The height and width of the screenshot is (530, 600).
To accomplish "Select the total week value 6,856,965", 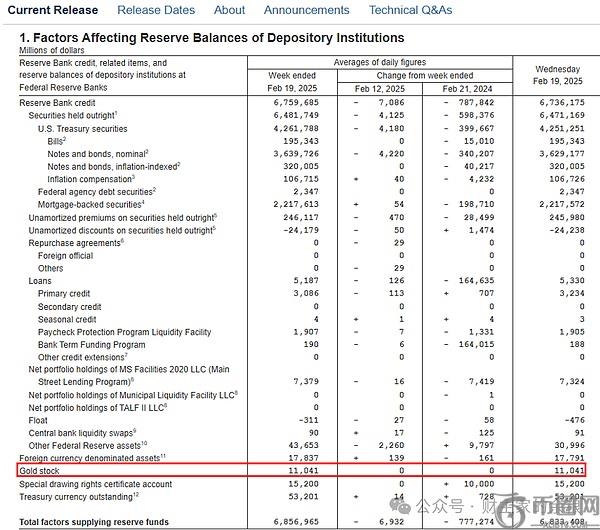I will [x=296, y=522].
